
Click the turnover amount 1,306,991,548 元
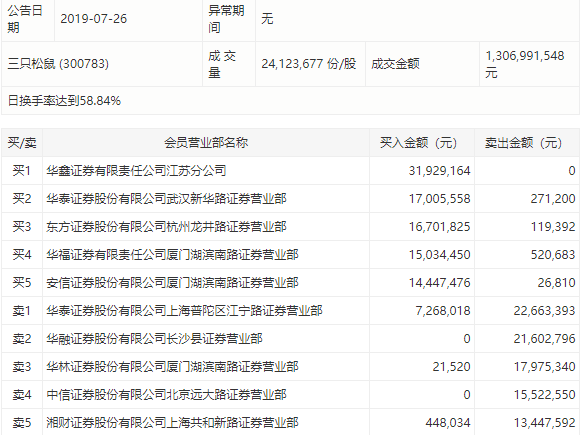[x=525, y=64]
